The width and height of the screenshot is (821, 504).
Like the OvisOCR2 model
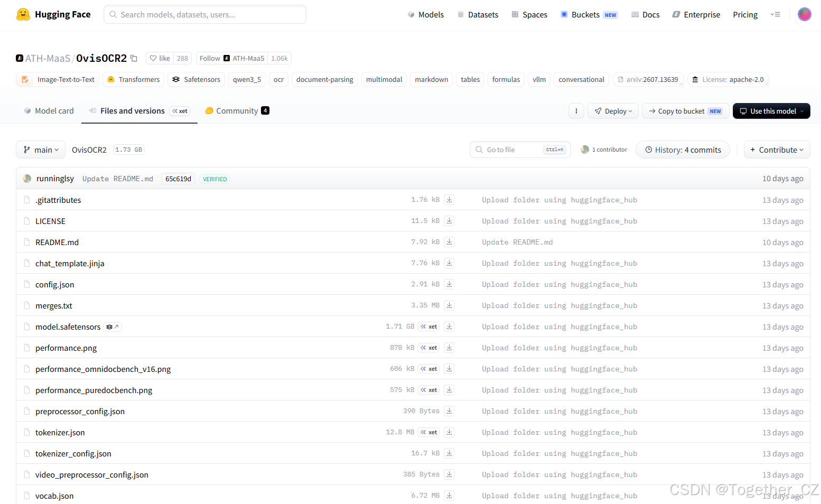tap(160, 58)
